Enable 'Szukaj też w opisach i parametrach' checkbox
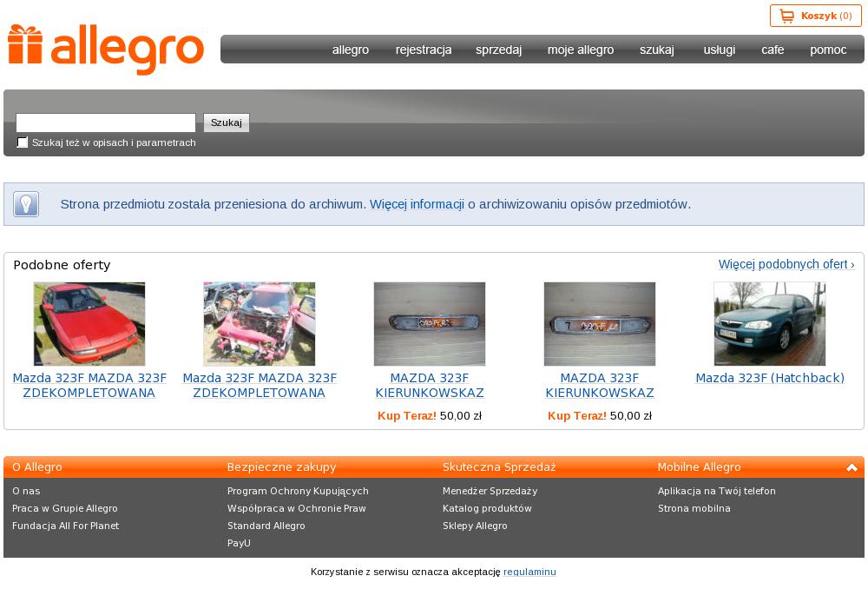Viewport: 868px width, 589px height. [x=23, y=142]
